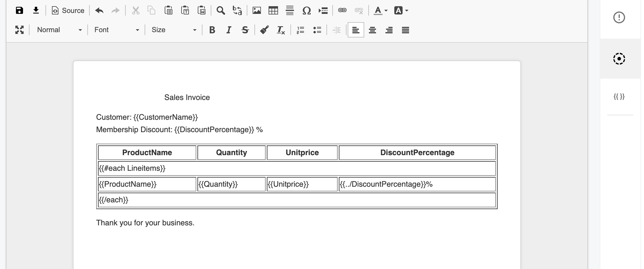Click the {{Quantity}} table cell
Viewport: 644px width, 269px height.
[231, 184]
